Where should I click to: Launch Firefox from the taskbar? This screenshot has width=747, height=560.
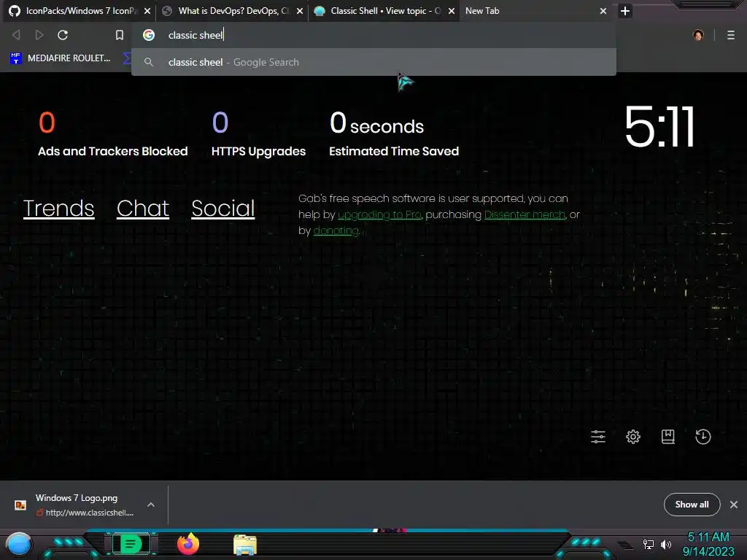188,544
